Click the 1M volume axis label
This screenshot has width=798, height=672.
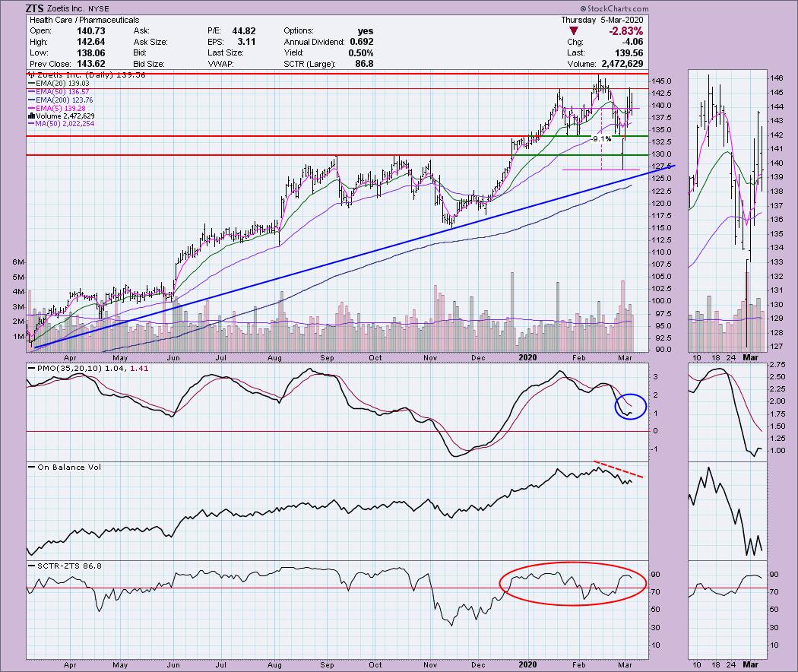click(x=18, y=337)
